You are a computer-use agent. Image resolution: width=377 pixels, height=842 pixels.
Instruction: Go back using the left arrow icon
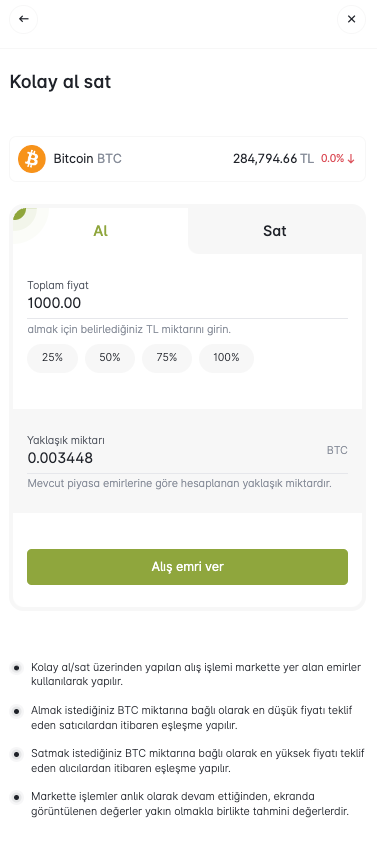click(23, 19)
